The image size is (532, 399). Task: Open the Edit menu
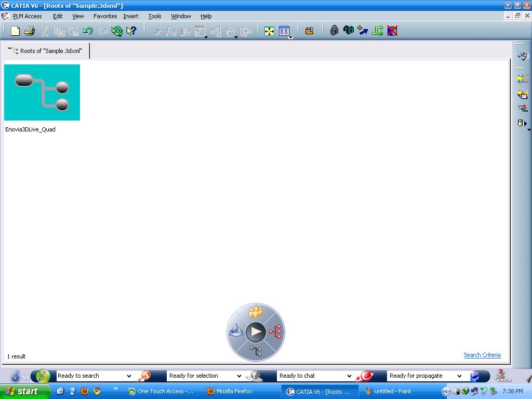point(58,16)
